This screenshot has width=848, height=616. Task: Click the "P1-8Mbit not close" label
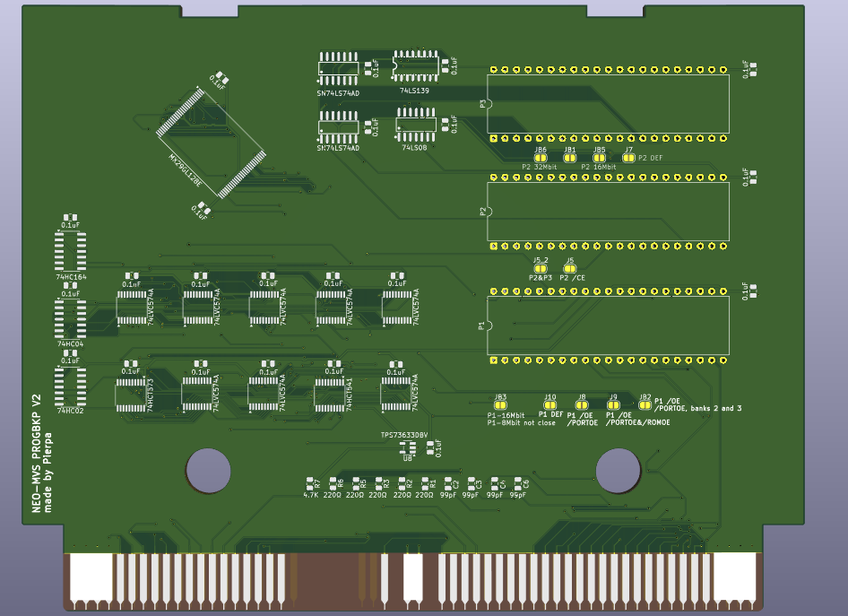pos(522,423)
